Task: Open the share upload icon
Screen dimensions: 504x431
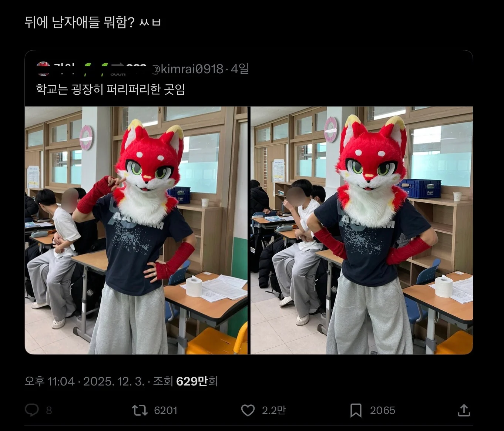Action: click(x=464, y=410)
